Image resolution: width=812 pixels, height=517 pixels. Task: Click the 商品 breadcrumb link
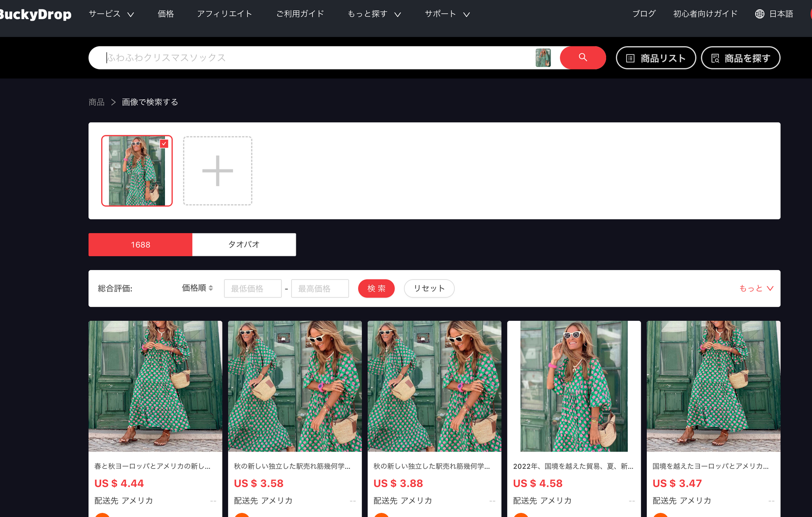point(97,102)
